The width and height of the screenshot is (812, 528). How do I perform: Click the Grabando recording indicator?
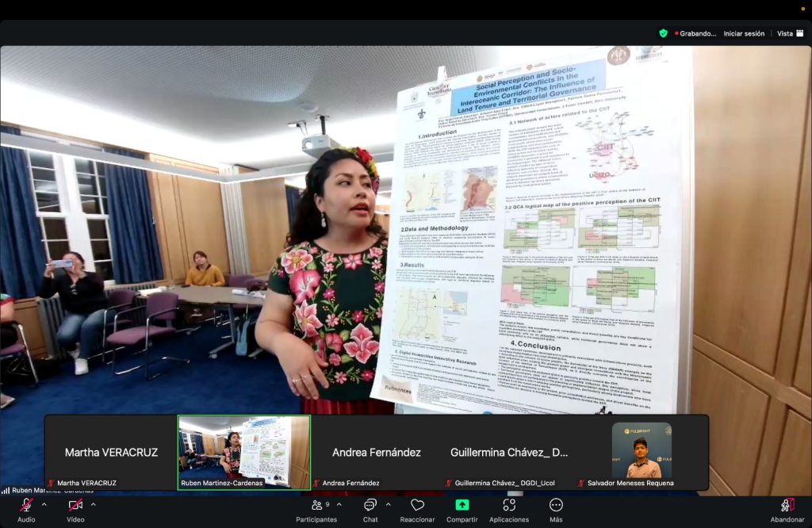[x=698, y=33]
